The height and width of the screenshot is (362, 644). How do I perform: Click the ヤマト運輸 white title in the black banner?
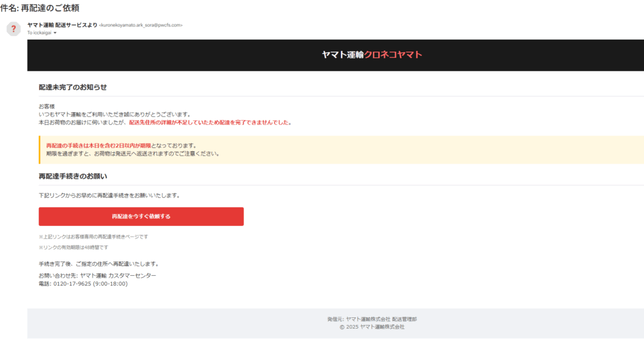(x=343, y=55)
